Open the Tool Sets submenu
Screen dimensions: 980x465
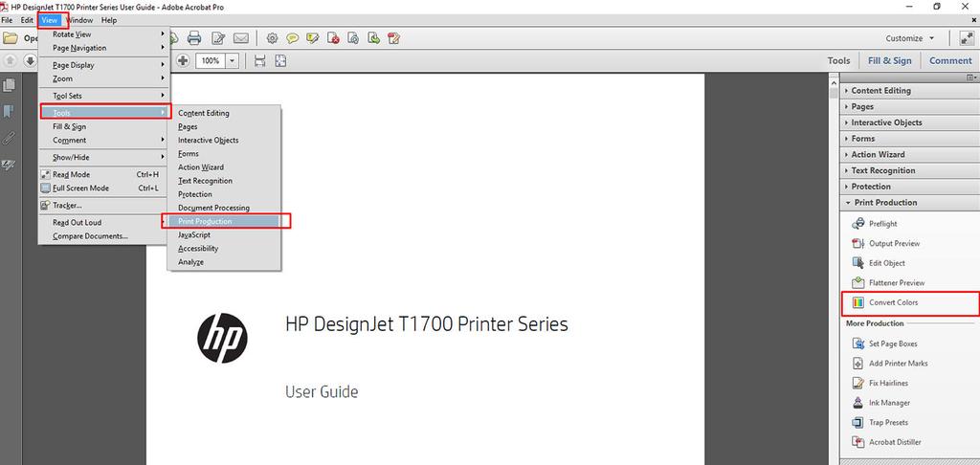point(104,96)
